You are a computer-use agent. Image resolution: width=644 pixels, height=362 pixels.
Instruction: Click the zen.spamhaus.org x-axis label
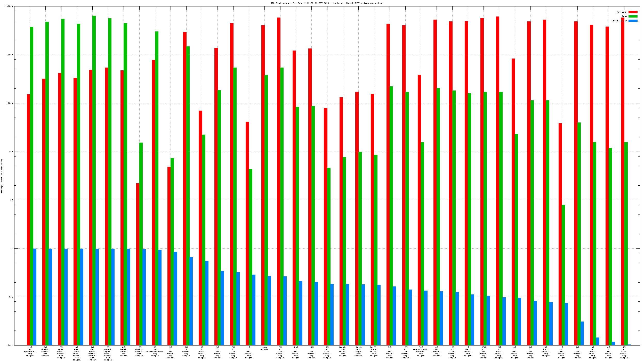coord(30,352)
